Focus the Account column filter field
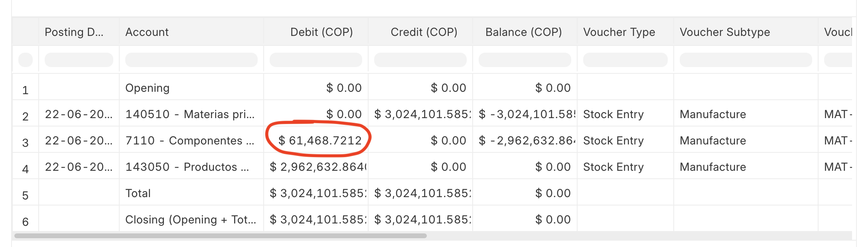 click(x=191, y=60)
